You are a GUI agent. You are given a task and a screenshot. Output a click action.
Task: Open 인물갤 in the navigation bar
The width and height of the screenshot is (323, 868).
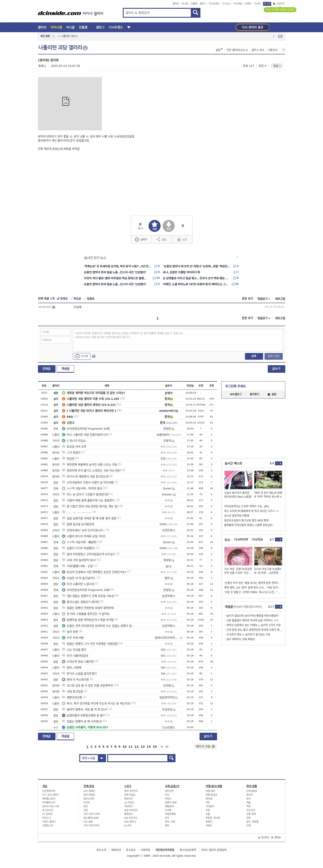(83, 27)
